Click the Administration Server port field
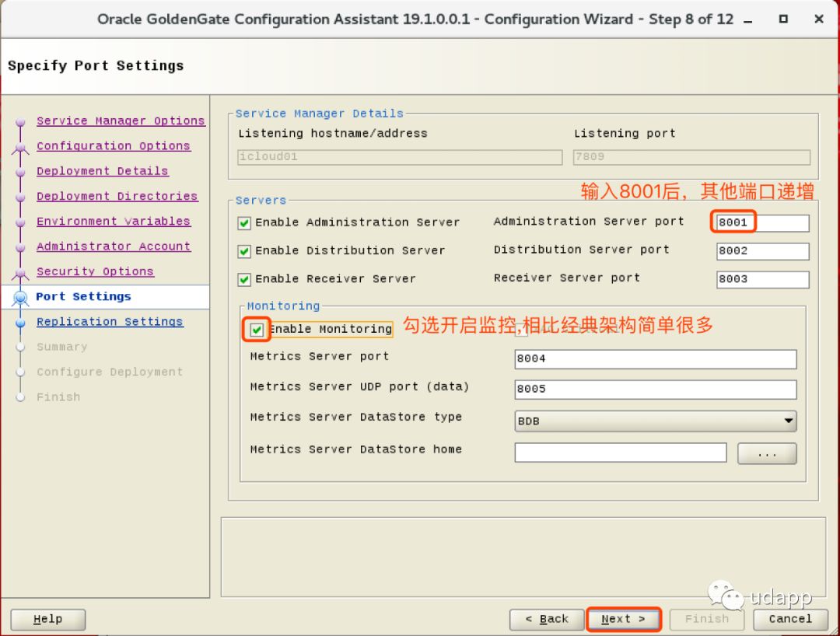Image resolution: width=840 pixels, height=636 pixels. 762,223
